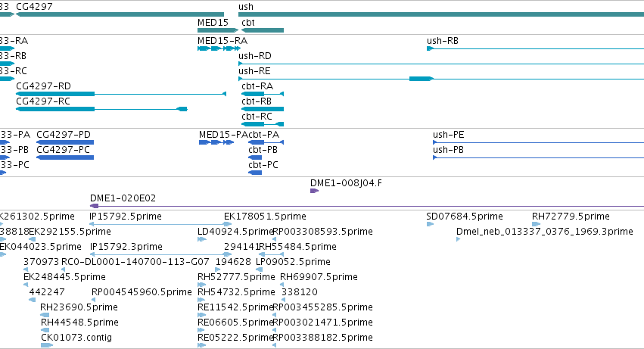This screenshot has height=349, width=644.
Task: Select the cbt-PA protein feature
Action: [x=266, y=142]
